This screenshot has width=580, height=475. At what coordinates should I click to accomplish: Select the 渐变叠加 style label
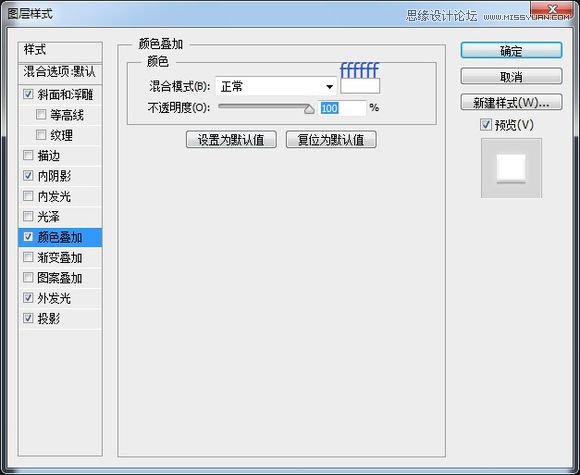pos(60,258)
